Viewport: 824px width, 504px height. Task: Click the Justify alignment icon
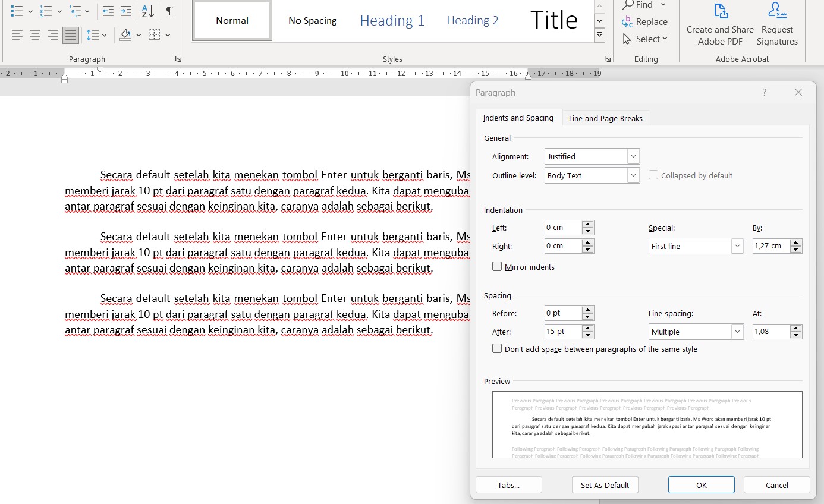(70, 34)
